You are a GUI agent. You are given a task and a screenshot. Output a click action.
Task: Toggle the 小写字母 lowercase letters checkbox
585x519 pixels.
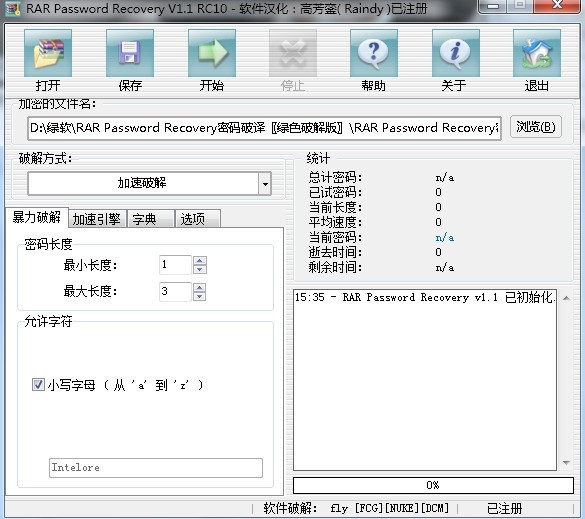pyautogui.click(x=38, y=385)
